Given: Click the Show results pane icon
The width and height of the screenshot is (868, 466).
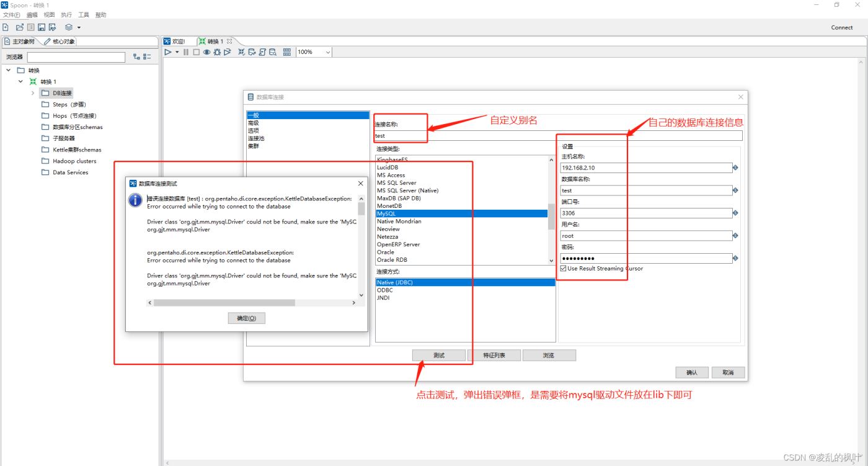Looking at the screenshot, I should pyautogui.click(x=287, y=52).
